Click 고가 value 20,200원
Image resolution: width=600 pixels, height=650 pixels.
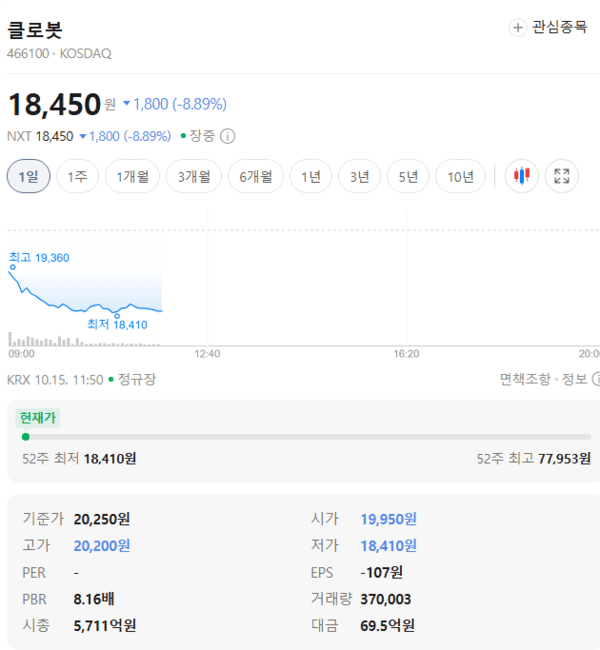102,546
